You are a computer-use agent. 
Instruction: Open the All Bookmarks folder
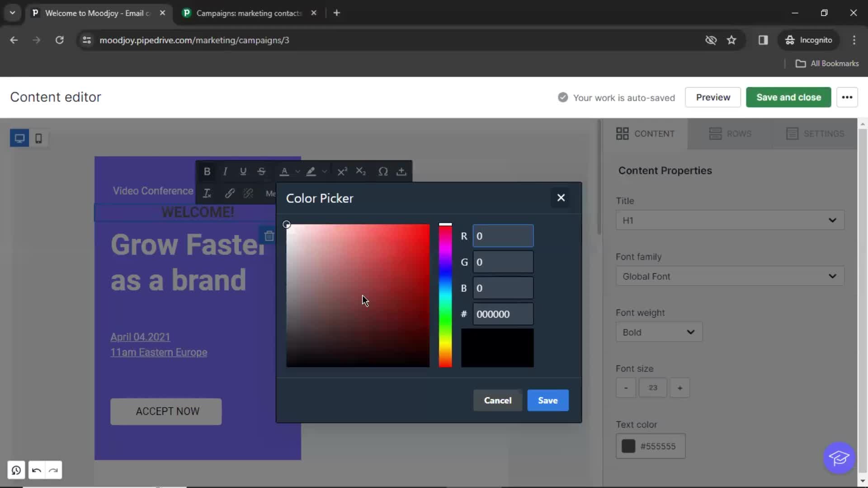[x=827, y=64]
